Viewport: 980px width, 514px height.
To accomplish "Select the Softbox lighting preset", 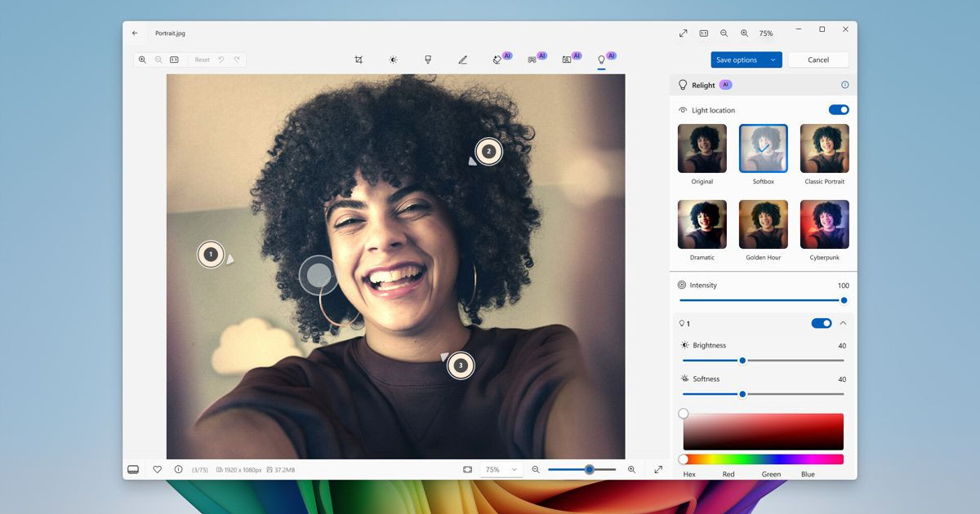I will point(764,148).
